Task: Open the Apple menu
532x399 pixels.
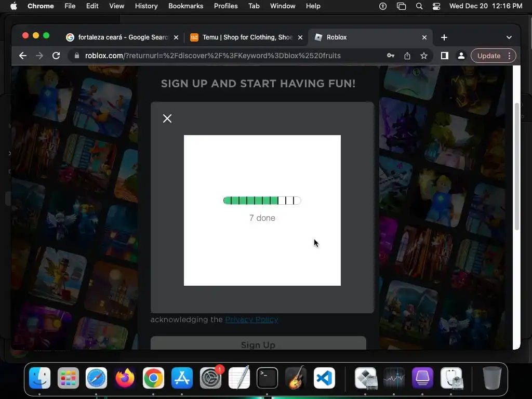Action: [x=14, y=6]
